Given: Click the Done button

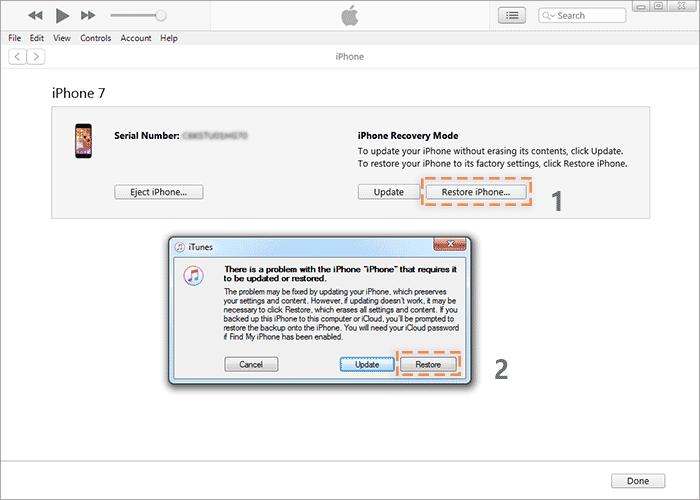Looking at the screenshot, I should coord(638,481).
